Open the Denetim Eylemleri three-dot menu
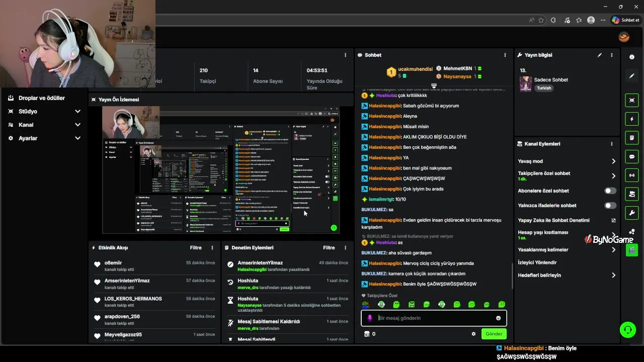Screen dimensions: 644x362 [345, 248]
